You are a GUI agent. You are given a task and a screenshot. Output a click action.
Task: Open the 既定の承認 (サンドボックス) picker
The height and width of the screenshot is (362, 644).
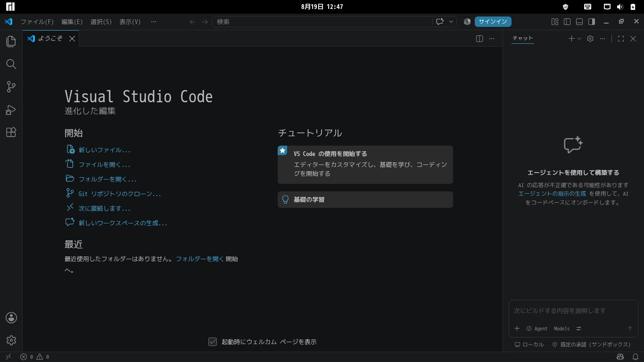point(591,345)
